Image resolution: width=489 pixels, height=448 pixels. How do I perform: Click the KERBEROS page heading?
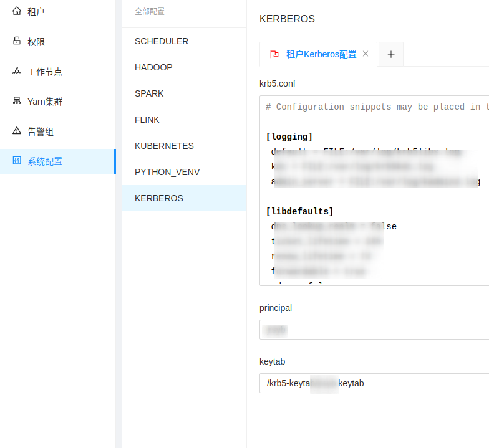point(287,19)
